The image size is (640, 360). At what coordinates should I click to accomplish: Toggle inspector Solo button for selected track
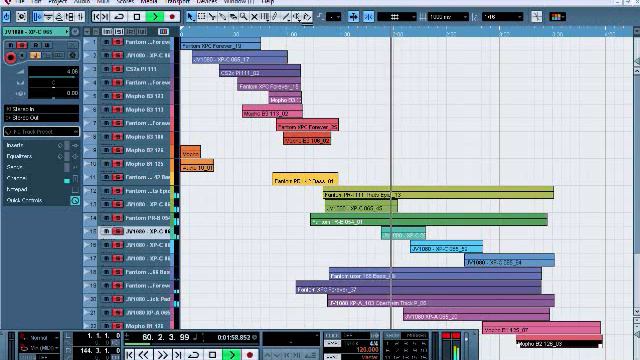(x=22, y=45)
